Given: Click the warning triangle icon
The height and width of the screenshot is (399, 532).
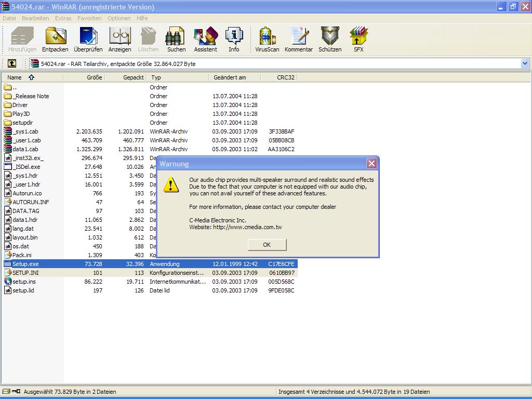Looking at the screenshot, I should [x=170, y=184].
